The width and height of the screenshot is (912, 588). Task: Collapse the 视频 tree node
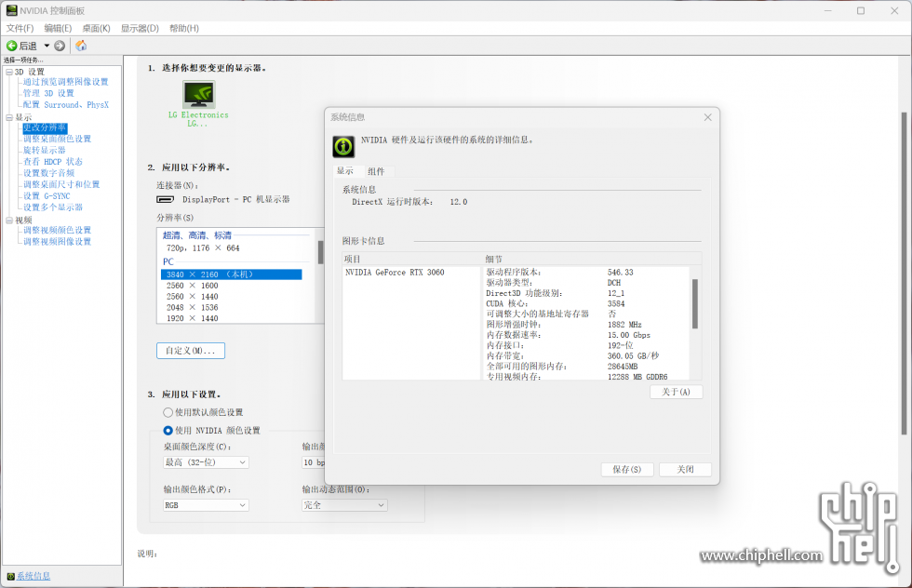click(x=9, y=220)
